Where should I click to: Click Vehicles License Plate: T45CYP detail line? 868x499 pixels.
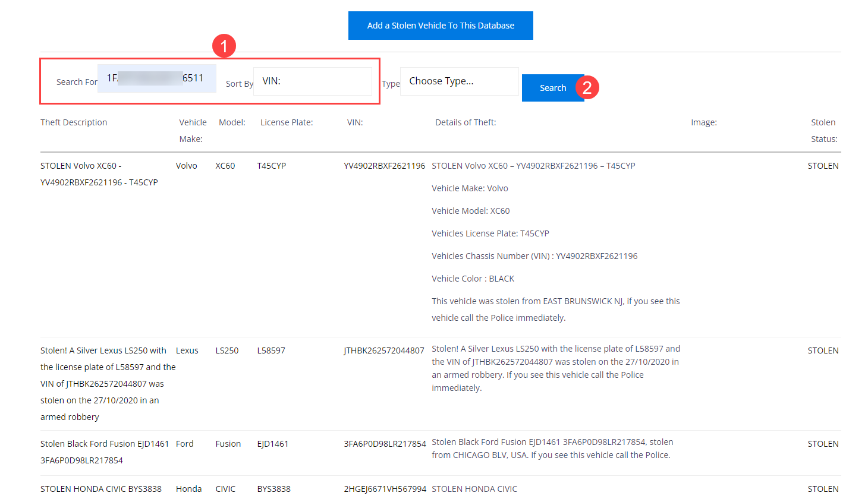point(490,233)
